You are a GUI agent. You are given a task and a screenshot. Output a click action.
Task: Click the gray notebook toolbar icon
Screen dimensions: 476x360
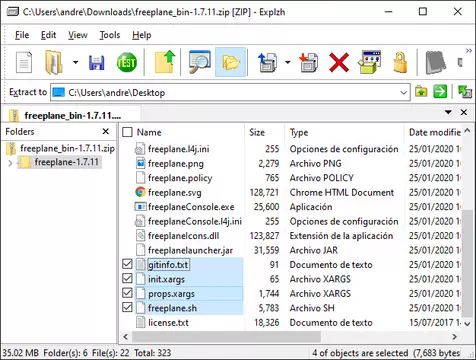point(436,62)
